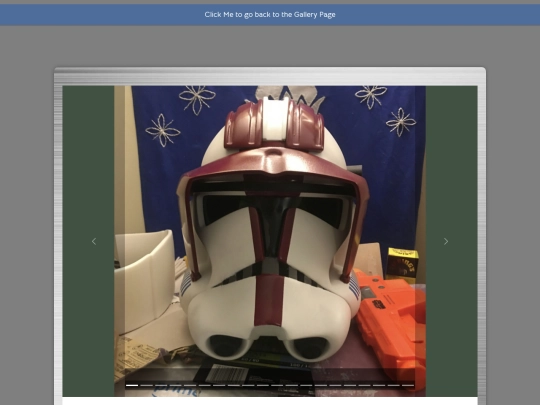Screen dimensions: 540x405
Task: Jump to the second-to-last slide indicator dash
Action: click(x=394, y=385)
